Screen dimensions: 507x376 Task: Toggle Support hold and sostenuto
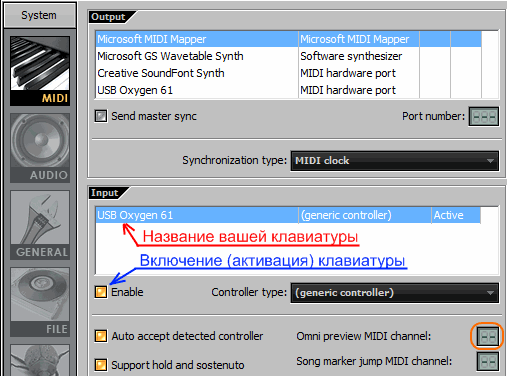[x=101, y=365]
